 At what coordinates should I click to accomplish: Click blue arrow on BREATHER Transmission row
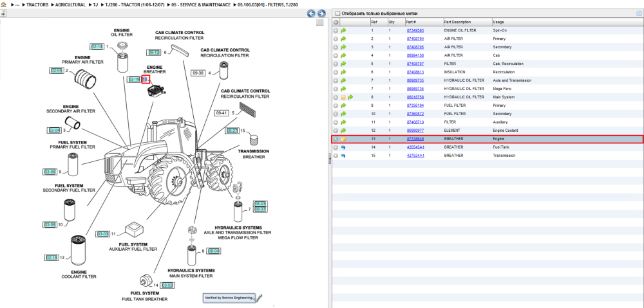(343, 156)
